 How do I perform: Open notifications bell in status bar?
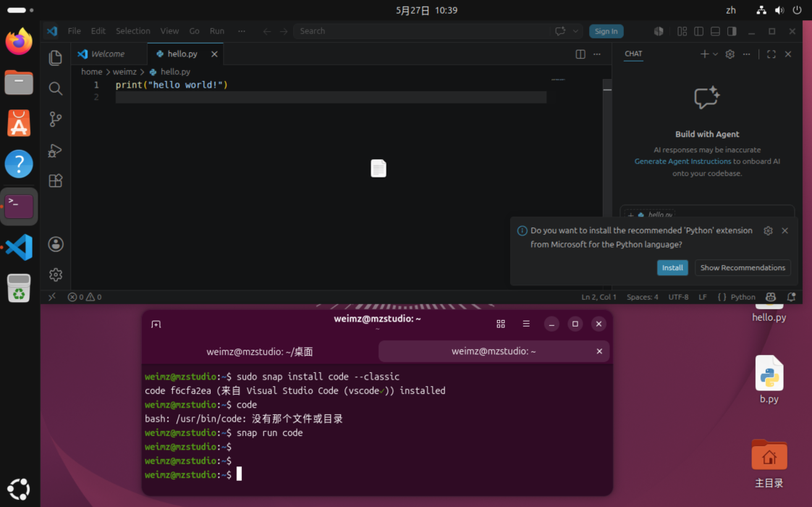791,297
